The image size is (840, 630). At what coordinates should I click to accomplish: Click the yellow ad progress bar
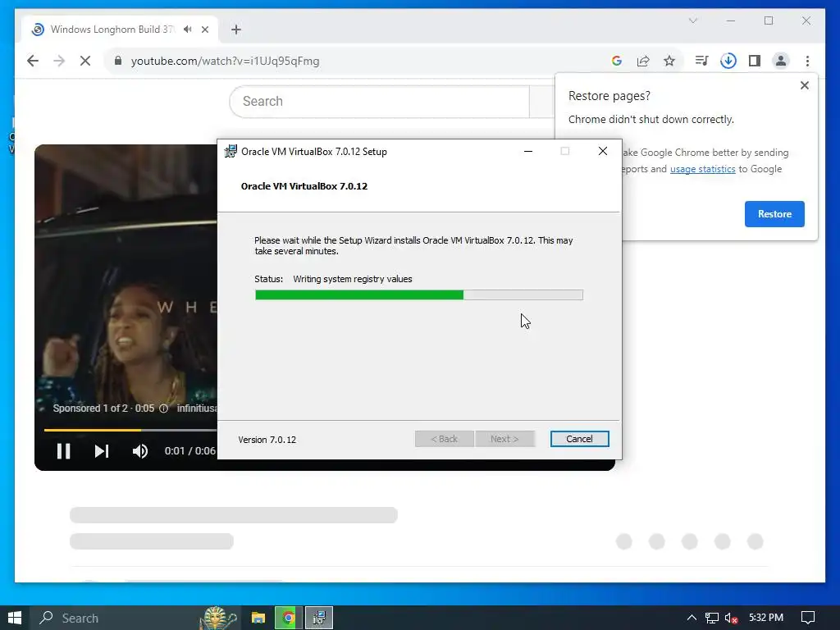[92, 430]
